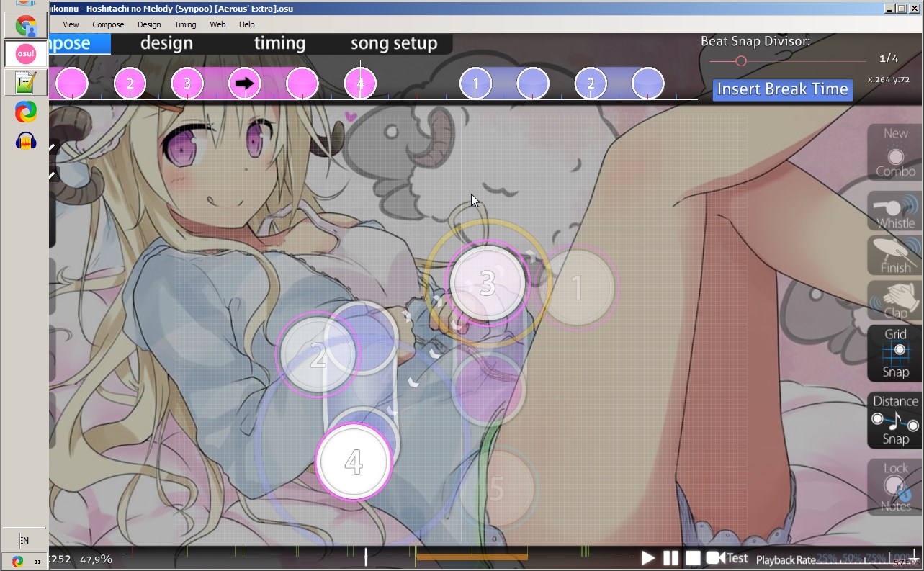Enable the Finish hitsound
Viewport: 924px width, 571px height.
click(895, 256)
